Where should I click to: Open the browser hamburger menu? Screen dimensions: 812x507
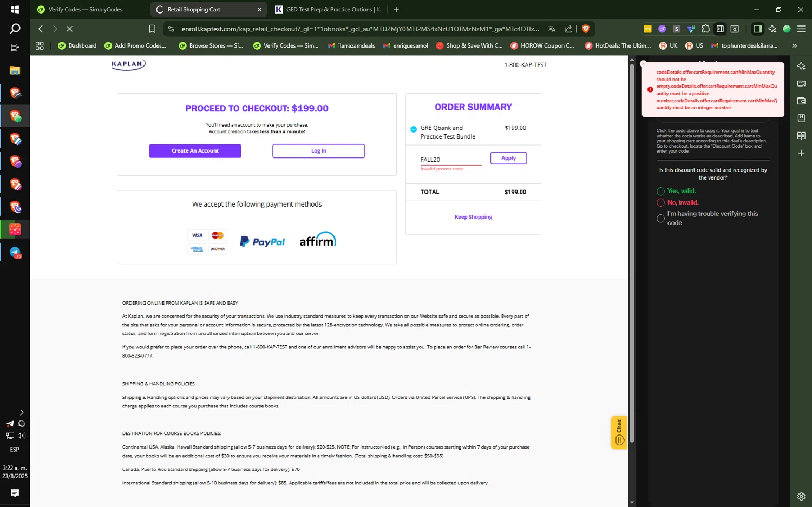click(801, 29)
